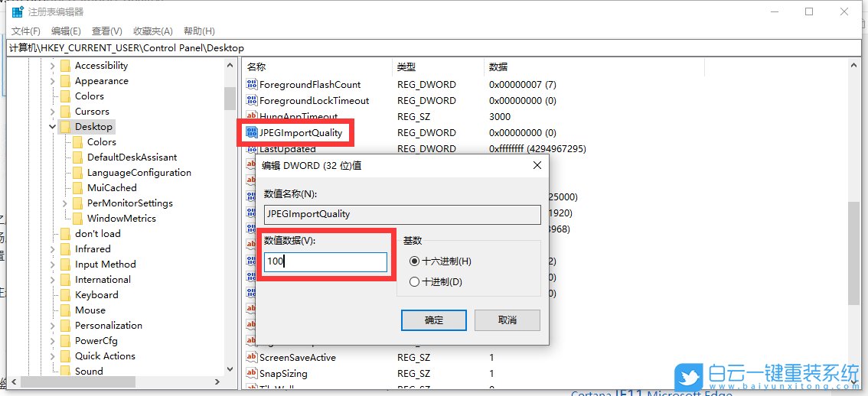Open the 收藏夹(A) menu

153,31
